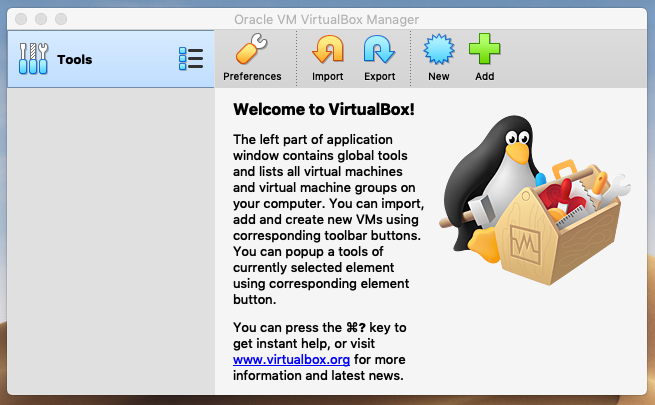Click the Welcome to VirtualBox! heading
The height and width of the screenshot is (405, 655).
point(324,109)
